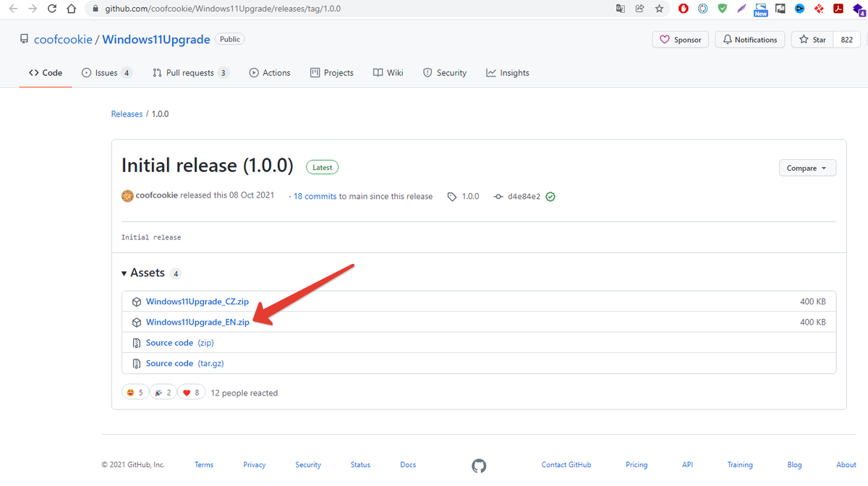868x486 pixels.
Task: Download Windows11Upgrade_CZ.zip
Action: pos(197,302)
